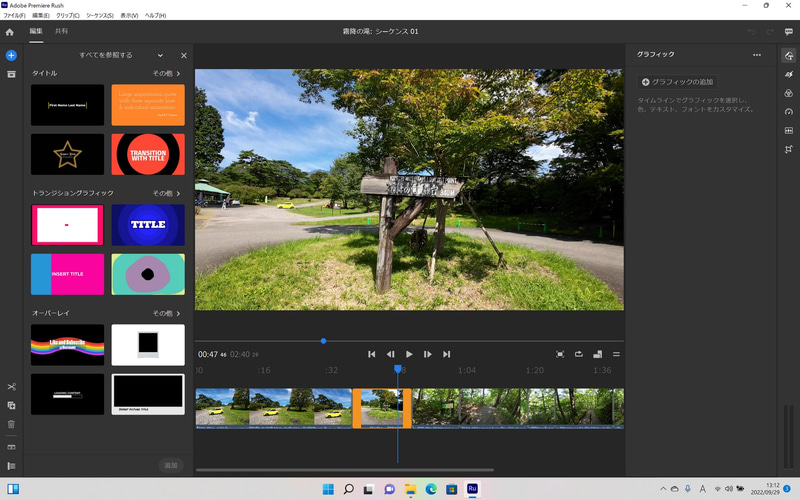
Task: Select the orange-highlighted clip in timeline
Action: [382, 408]
